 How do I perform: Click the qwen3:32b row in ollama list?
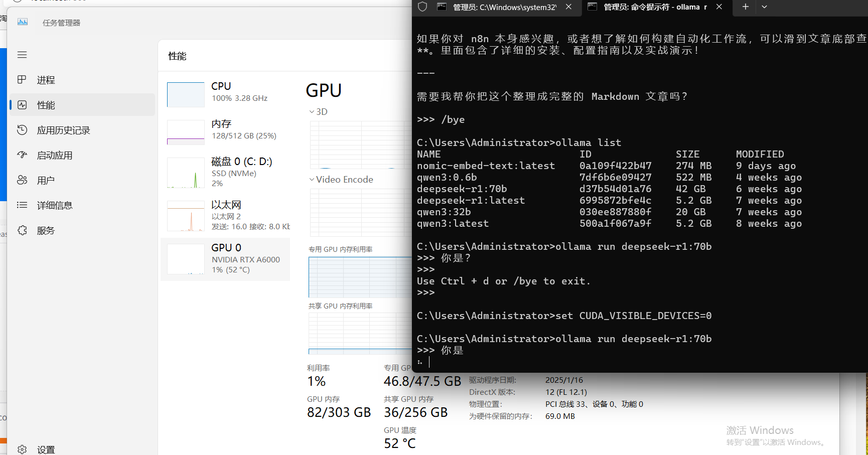click(610, 212)
